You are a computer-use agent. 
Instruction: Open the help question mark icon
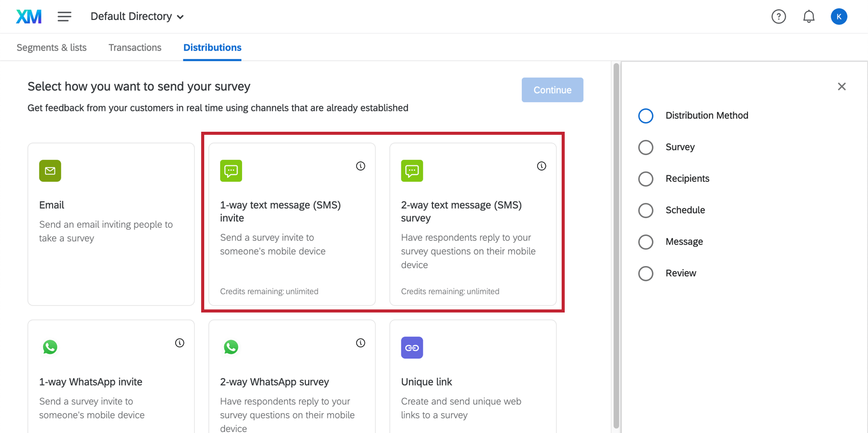[778, 17]
